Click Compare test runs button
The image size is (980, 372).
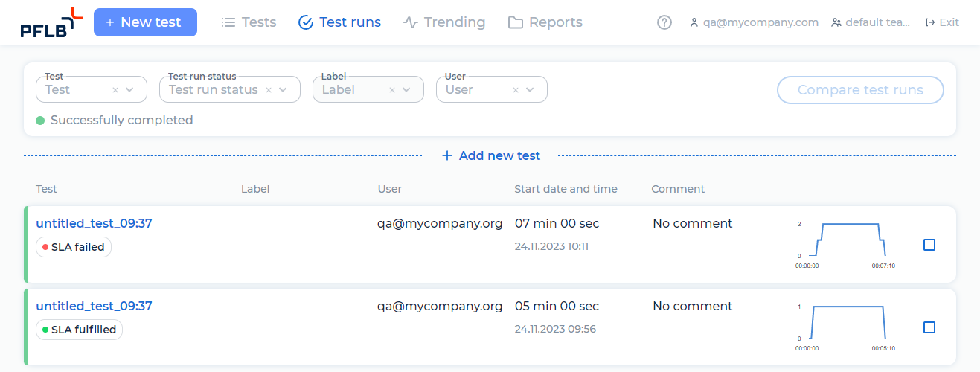coord(860,90)
